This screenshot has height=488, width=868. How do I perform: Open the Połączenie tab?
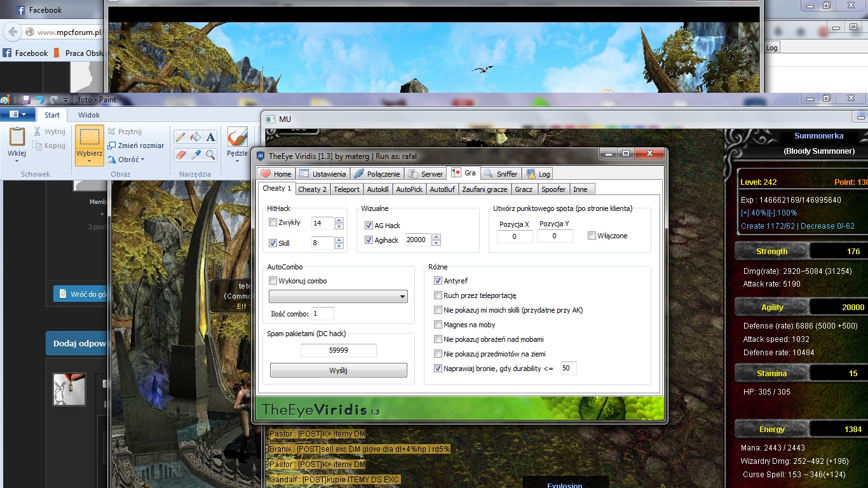point(377,173)
